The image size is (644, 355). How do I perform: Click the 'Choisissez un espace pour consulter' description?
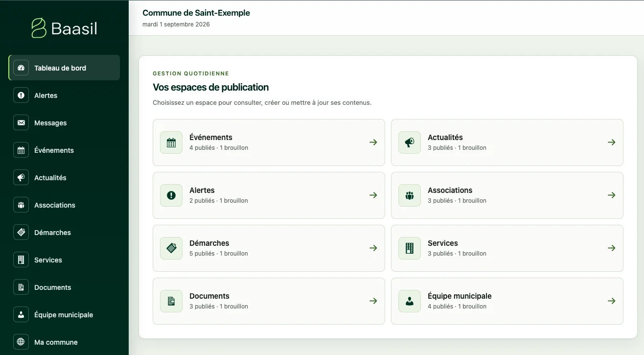(x=262, y=103)
